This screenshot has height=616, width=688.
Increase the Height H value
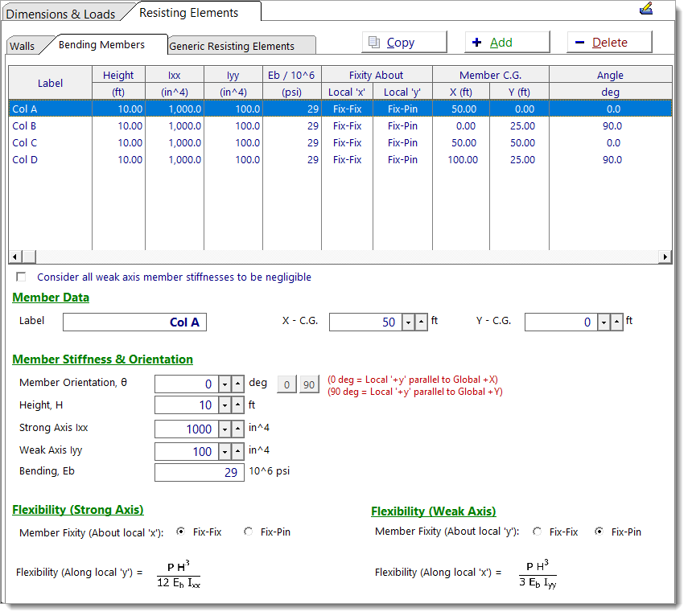point(238,405)
